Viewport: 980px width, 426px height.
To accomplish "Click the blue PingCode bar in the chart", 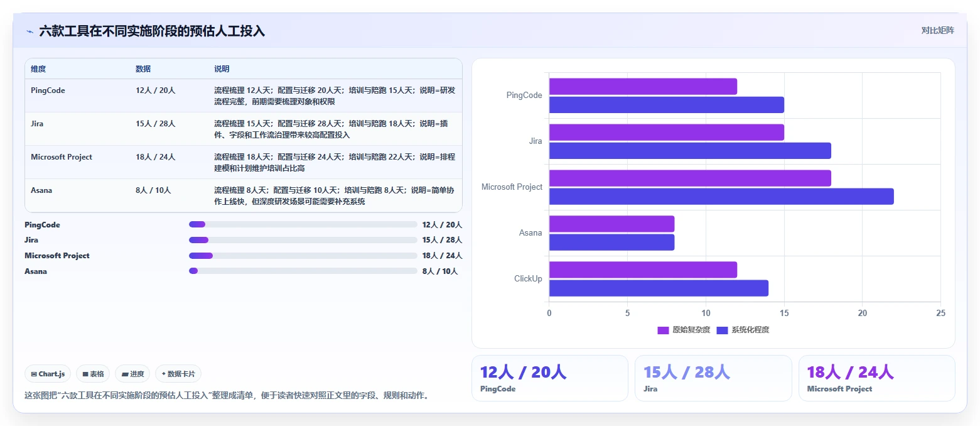I will (667, 105).
